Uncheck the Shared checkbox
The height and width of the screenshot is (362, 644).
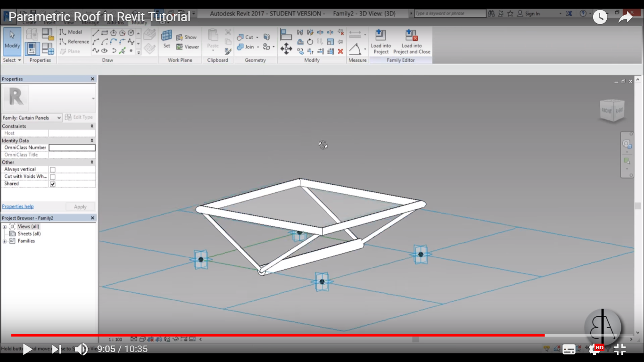(53, 183)
